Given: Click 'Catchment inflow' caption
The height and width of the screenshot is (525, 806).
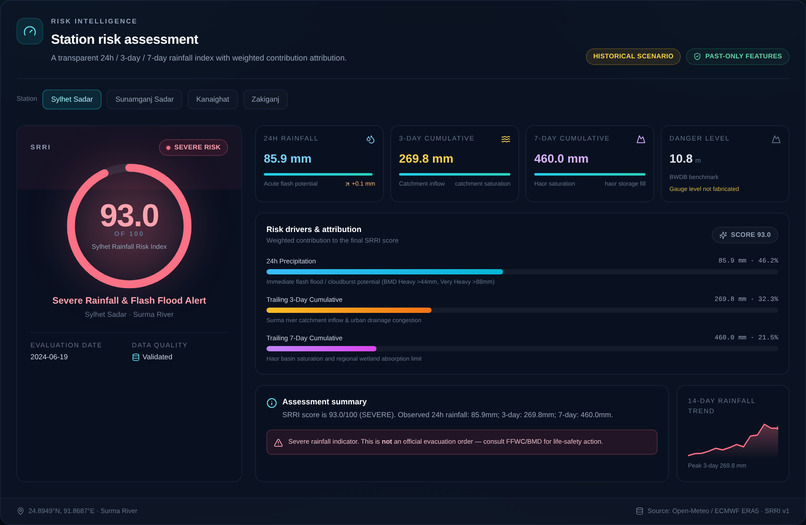Looking at the screenshot, I should pos(422,184).
